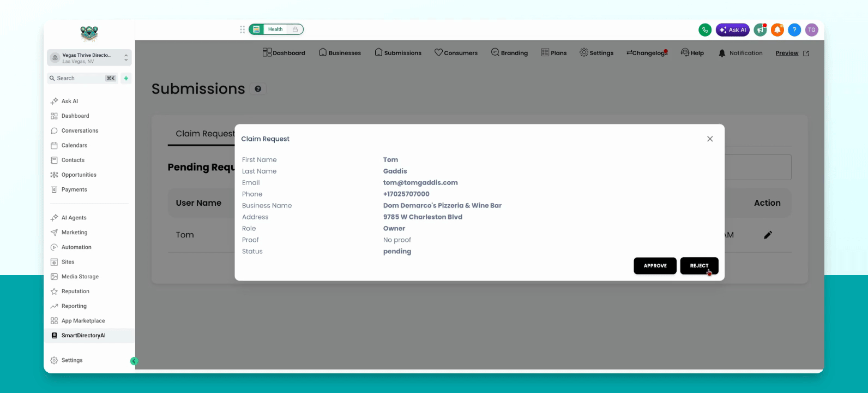Click the pencil edit icon in Tom's row
This screenshot has width=868, height=393.
click(768, 235)
